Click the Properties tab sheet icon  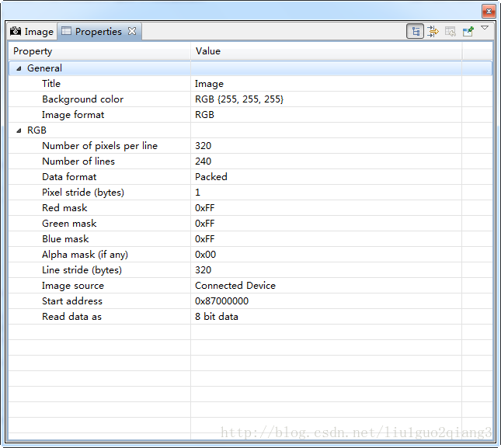[66, 30]
